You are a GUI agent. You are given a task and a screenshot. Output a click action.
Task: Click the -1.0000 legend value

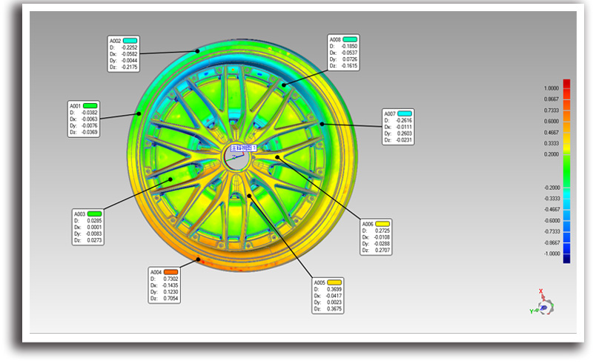click(550, 254)
